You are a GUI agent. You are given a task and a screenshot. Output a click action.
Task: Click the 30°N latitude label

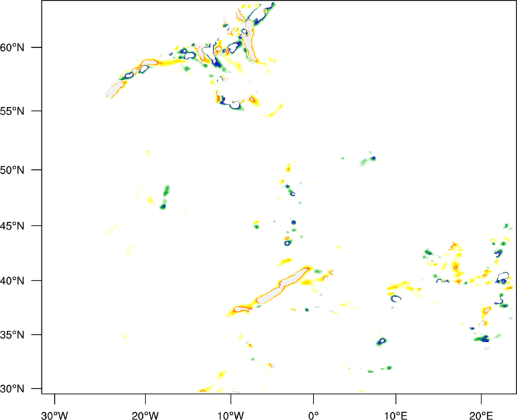12,389
